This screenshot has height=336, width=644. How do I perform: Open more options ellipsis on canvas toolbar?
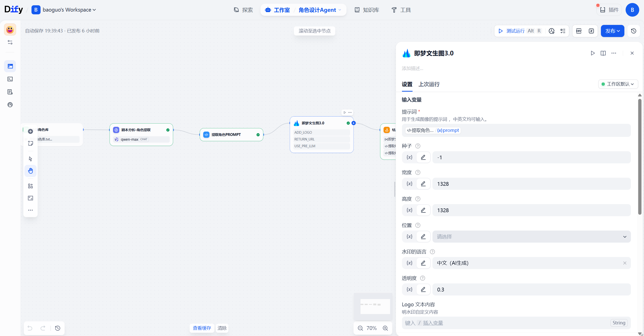[30, 210]
